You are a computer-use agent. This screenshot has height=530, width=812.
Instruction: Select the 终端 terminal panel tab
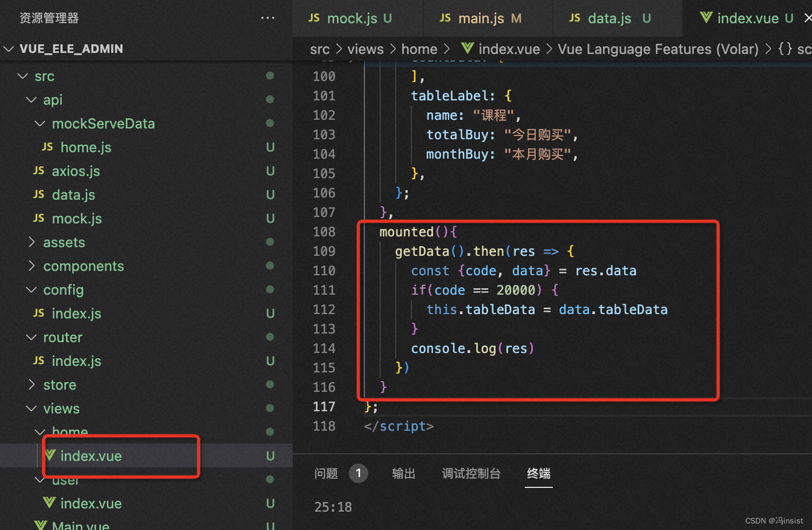pos(539,473)
